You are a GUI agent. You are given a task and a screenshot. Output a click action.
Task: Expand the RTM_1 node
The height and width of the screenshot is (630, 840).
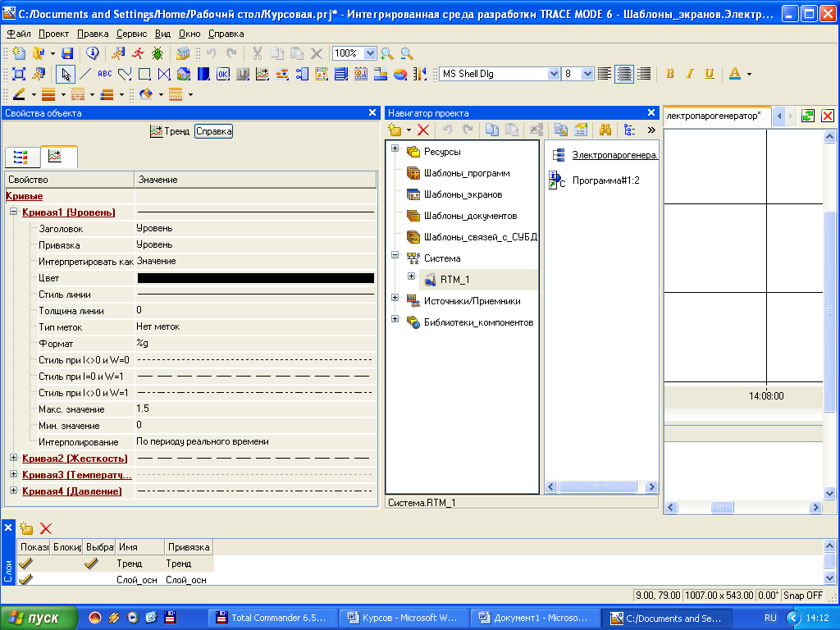pos(412,276)
